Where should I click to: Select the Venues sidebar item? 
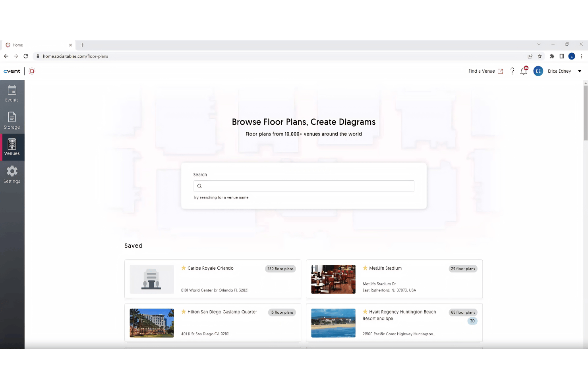click(x=12, y=147)
